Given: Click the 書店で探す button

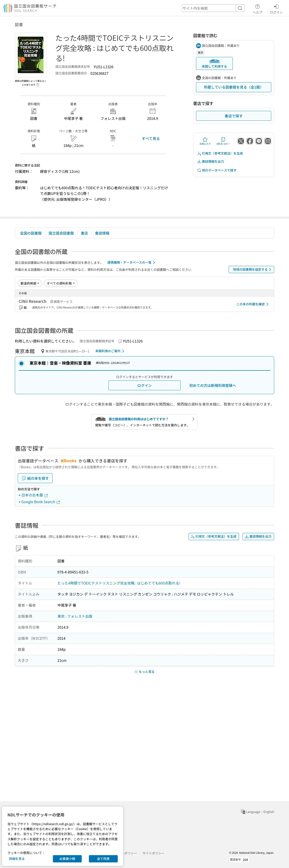Looking at the screenshot, I should [233, 116].
